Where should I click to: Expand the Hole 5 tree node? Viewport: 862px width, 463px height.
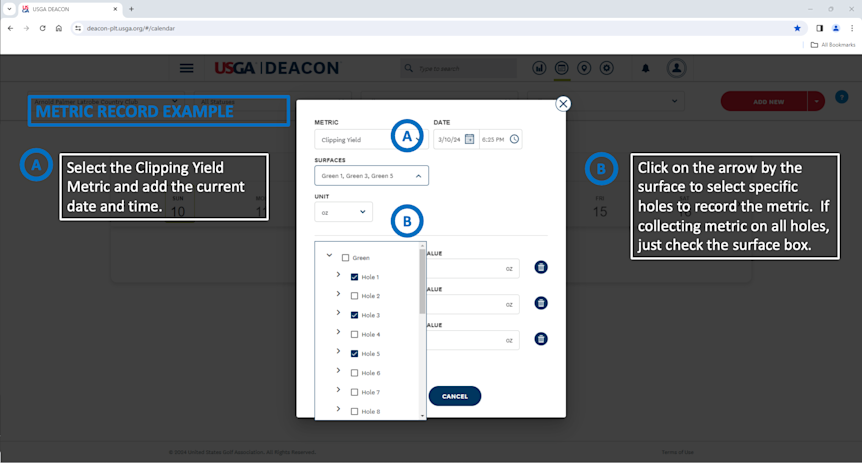pos(338,351)
